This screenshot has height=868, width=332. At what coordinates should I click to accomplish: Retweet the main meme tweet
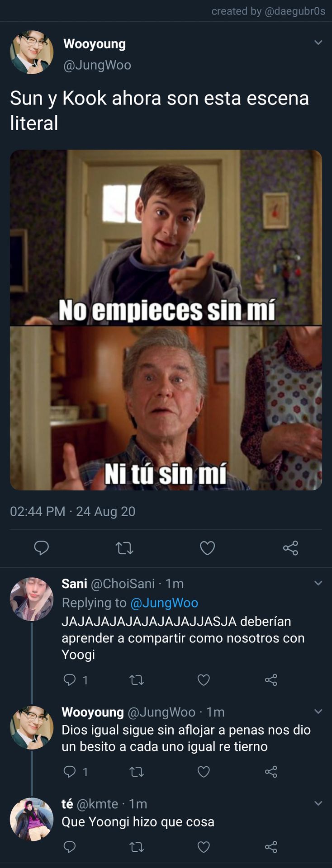[124, 548]
